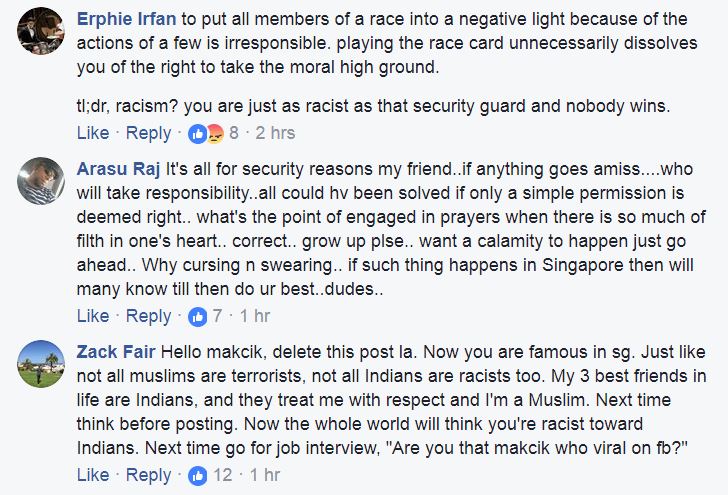
Task: Click the 1 hr timestamp on Arasu Raj's comment
Action: click(255, 316)
